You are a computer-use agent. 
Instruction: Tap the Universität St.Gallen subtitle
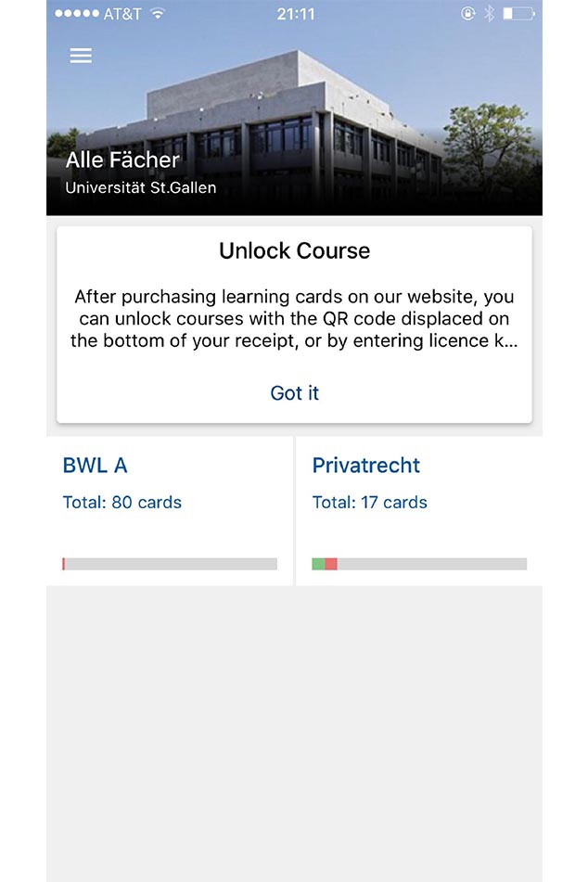click(140, 188)
